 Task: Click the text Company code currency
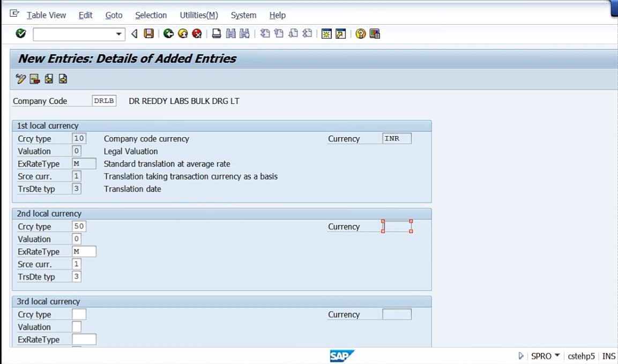(x=147, y=139)
